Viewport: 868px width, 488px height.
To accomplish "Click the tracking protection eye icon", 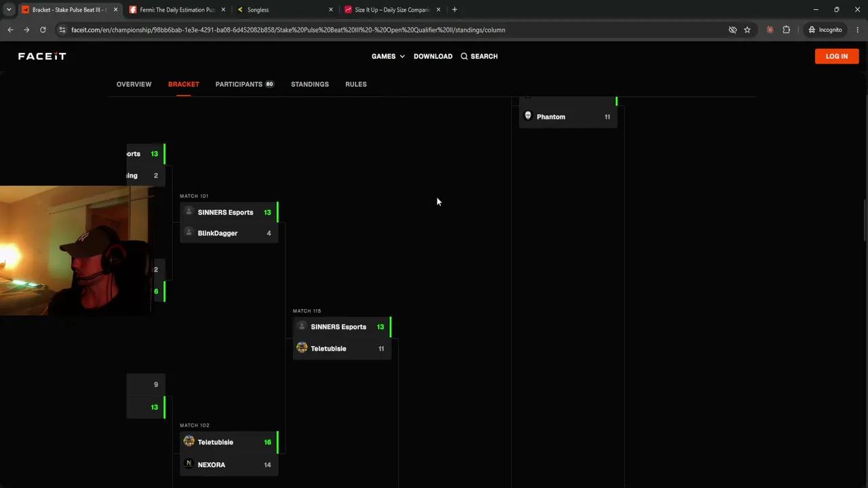I will tap(732, 30).
